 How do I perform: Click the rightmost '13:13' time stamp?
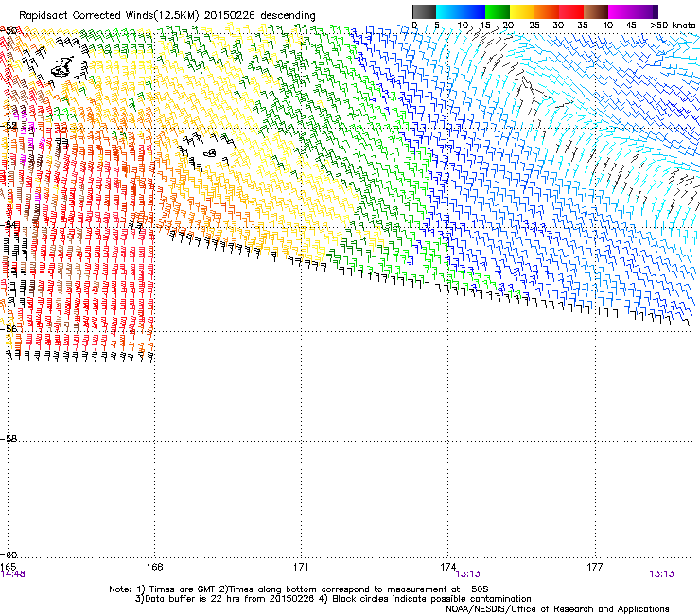(x=661, y=574)
